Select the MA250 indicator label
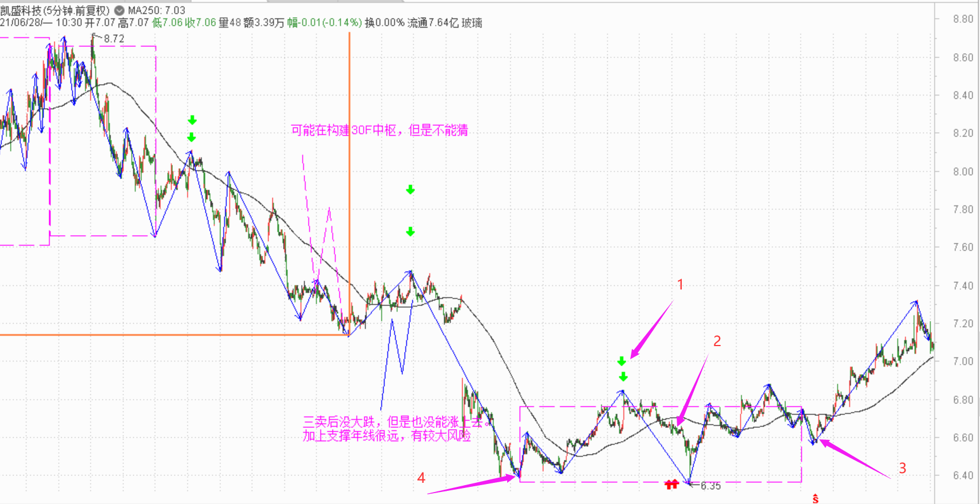The height and width of the screenshot is (504, 980). 156,10
